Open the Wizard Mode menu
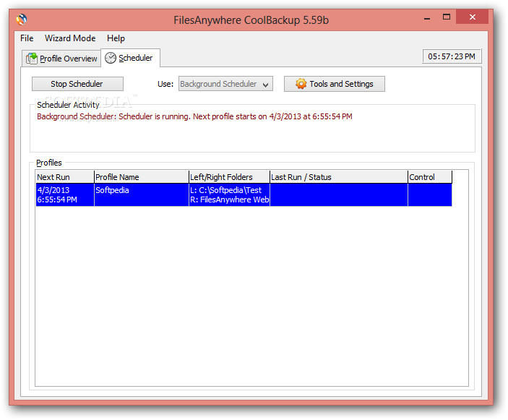Image resolution: width=508 pixels, height=420 pixels. click(x=70, y=38)
